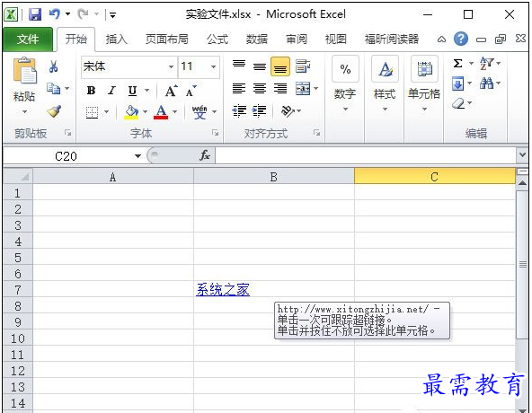Click the Wrap Text icon
Viewport: 532px width, 413px height.
click(x=302, y=66)
